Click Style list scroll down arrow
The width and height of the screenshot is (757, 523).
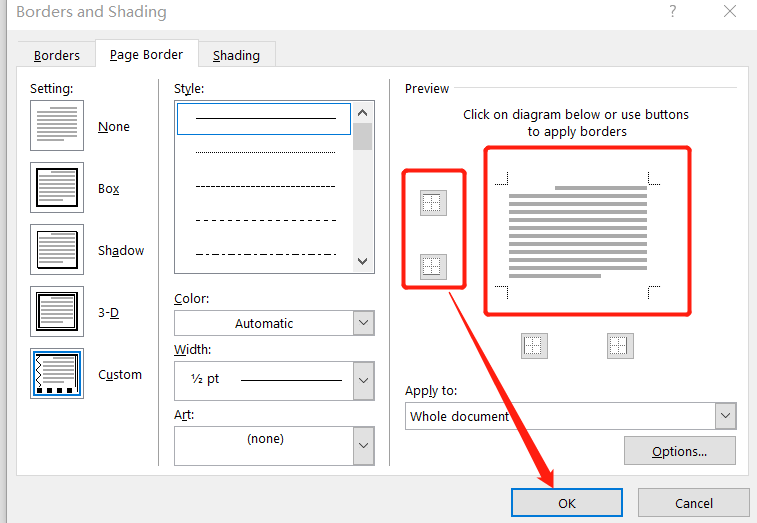pos(363,261)
